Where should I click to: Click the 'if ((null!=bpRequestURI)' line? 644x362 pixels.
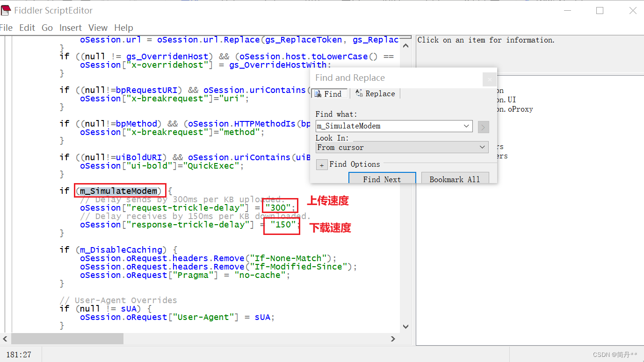click(184, 90)
